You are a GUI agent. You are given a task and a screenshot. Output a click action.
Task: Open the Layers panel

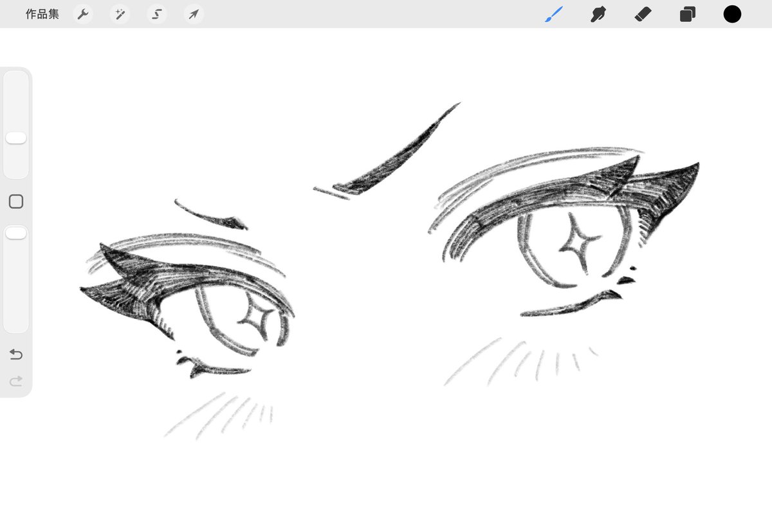click(x=688, y=14)
